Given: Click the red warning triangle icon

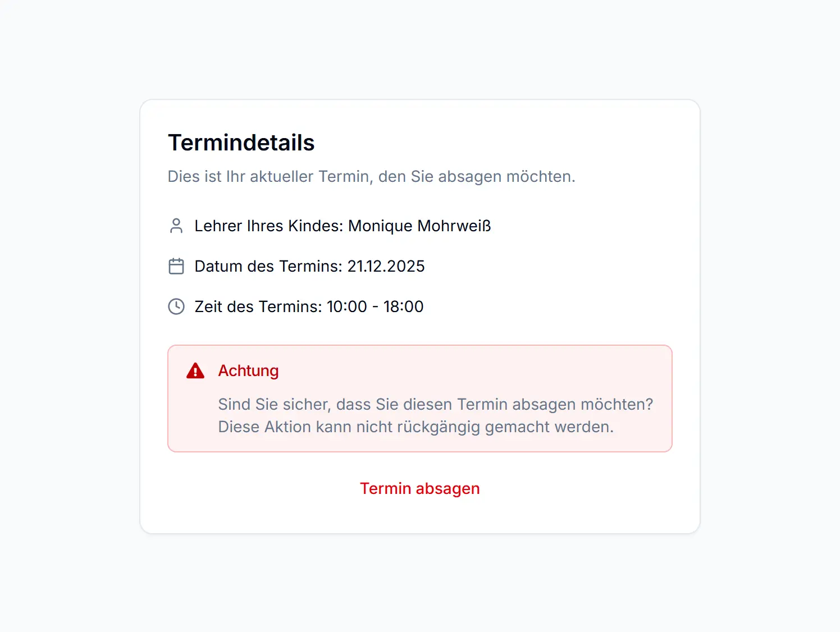Looking at the screenshot, I should 195,371.
